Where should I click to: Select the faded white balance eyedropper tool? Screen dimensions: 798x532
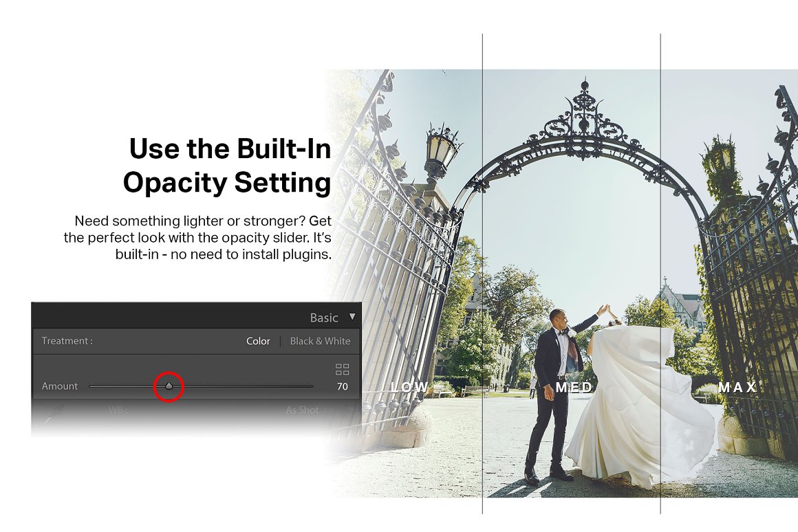[x=54, y=414]
